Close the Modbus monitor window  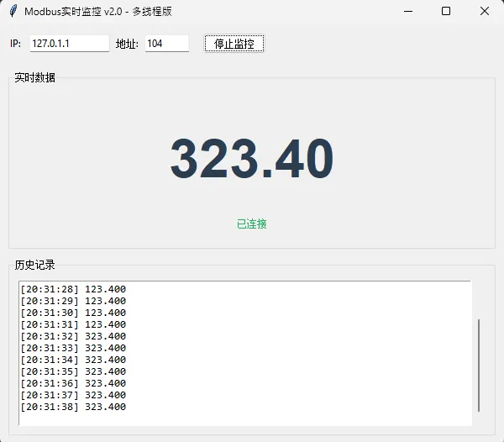pyautogui.click(x=485, y=11)
